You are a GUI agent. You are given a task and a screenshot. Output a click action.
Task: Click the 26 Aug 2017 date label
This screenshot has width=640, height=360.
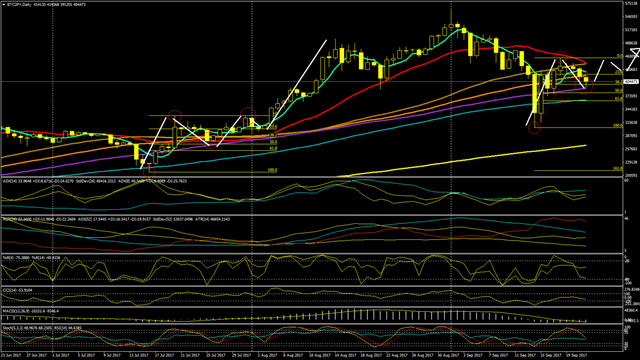(x=422, y=356)
